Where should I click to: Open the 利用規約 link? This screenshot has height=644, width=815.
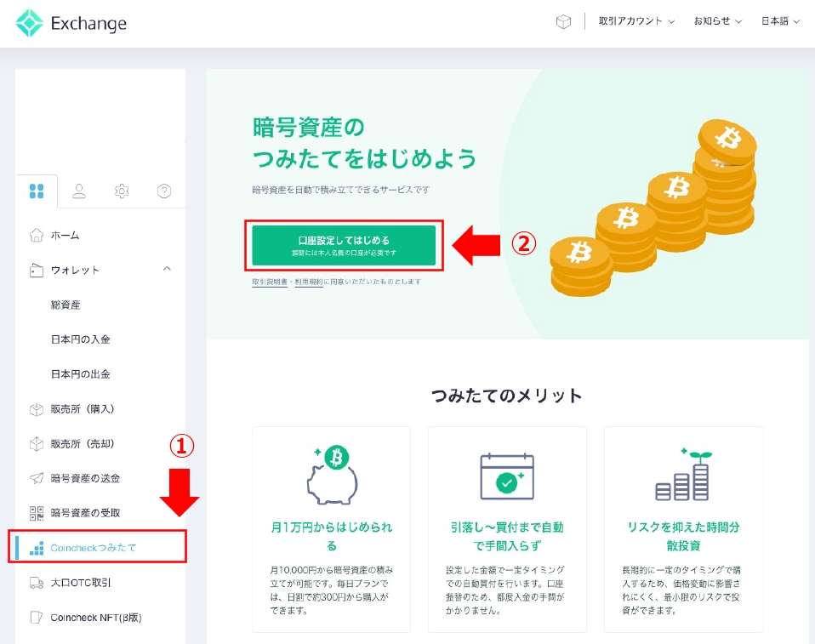click(310, 282)
